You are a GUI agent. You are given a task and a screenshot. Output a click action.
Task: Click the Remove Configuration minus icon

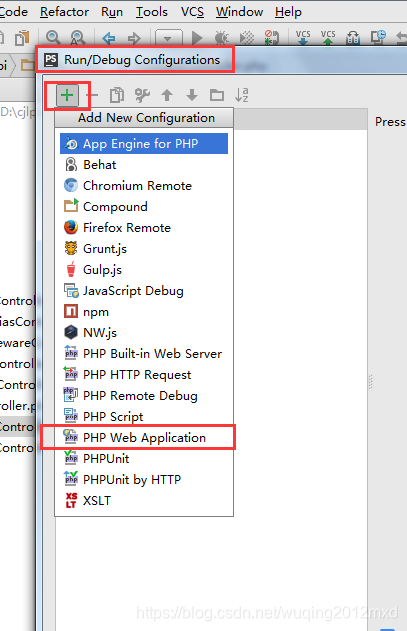click(x=92, y=95)
